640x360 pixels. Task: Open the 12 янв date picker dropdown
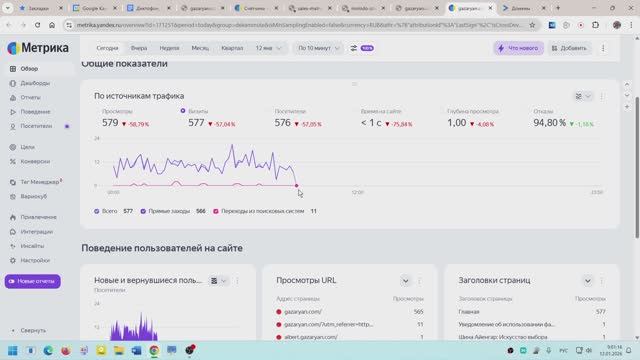tap(268, 48)
